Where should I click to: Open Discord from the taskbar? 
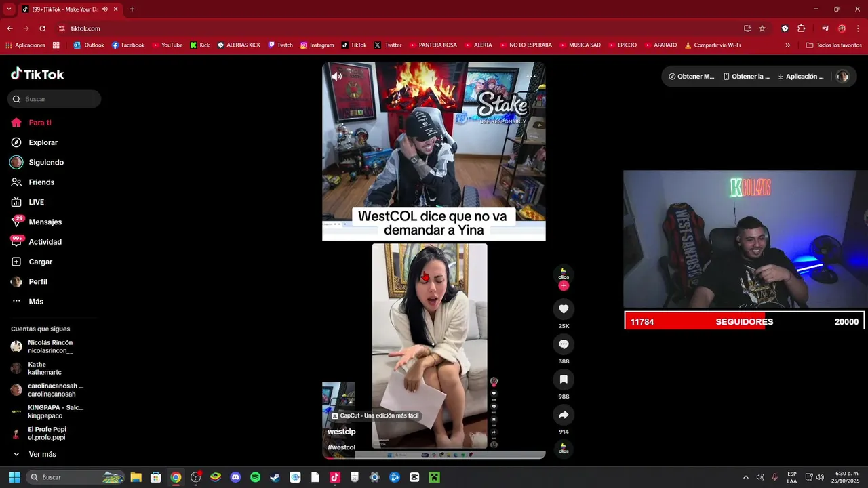click(235, 477)
